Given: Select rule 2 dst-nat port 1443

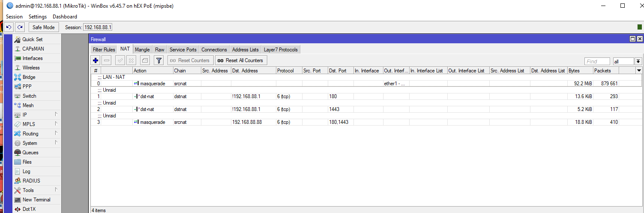Looking at the screenshot, I should click(366, 109).
